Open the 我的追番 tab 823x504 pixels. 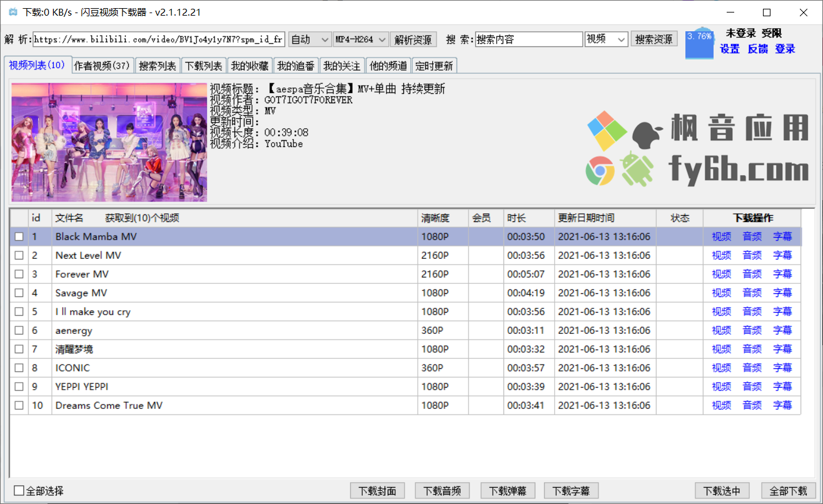coord(296,66)
